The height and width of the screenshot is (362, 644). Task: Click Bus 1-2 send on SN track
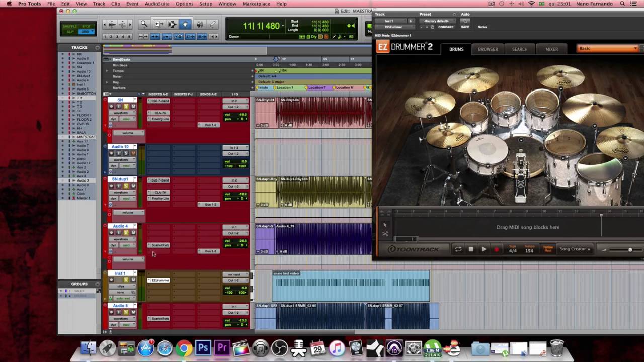coord(208,125)
